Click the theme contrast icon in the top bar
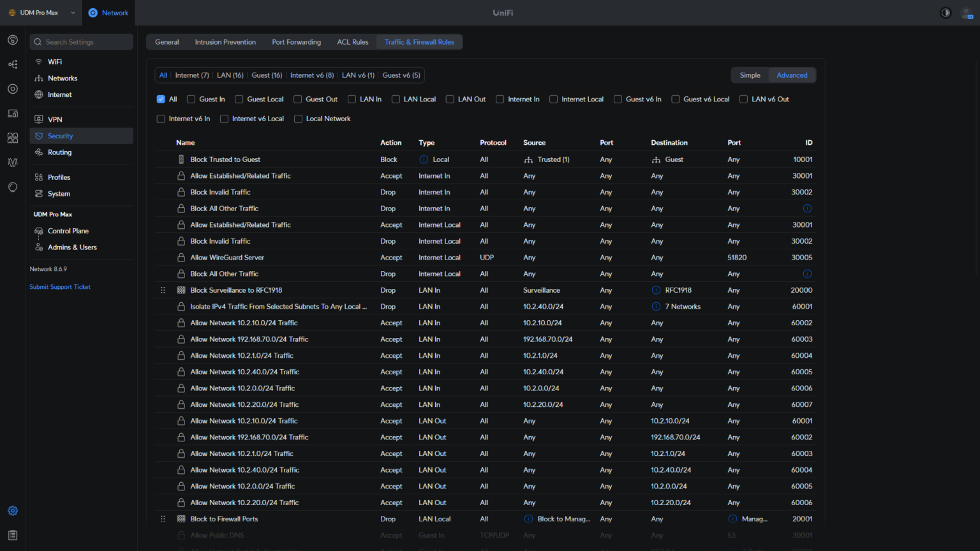 (x=946, y=12)
